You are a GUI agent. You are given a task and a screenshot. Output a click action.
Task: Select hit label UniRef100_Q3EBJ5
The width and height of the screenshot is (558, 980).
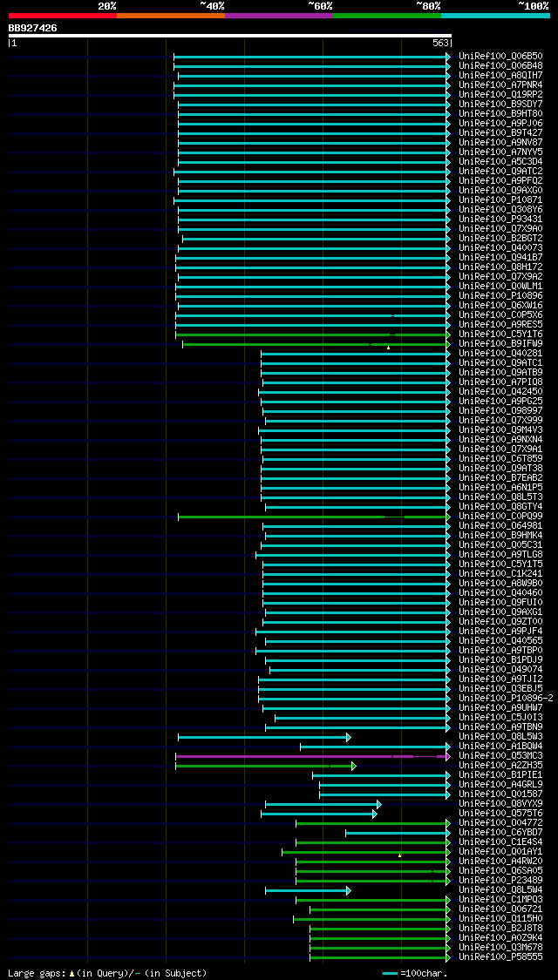point(500,690)
